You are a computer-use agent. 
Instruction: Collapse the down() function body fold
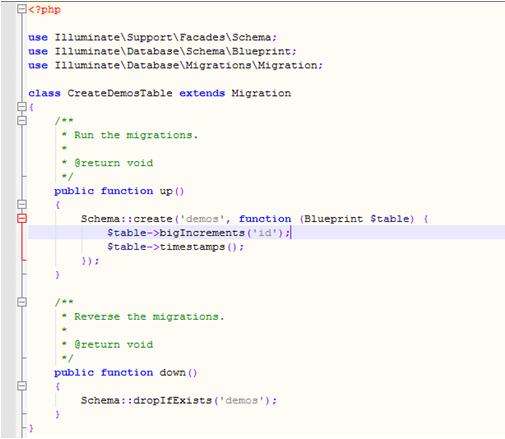point(22,386)
